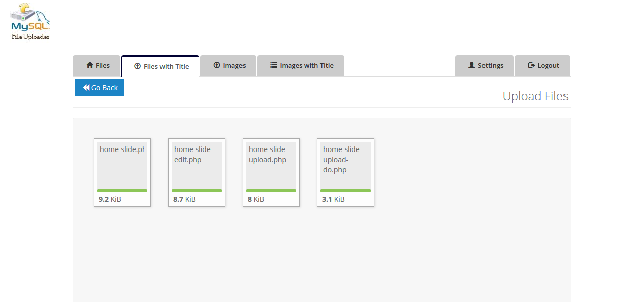Click the Upload Files heading
The height and width of the screenshot is (302, 644).
click(x=535, y=96)
